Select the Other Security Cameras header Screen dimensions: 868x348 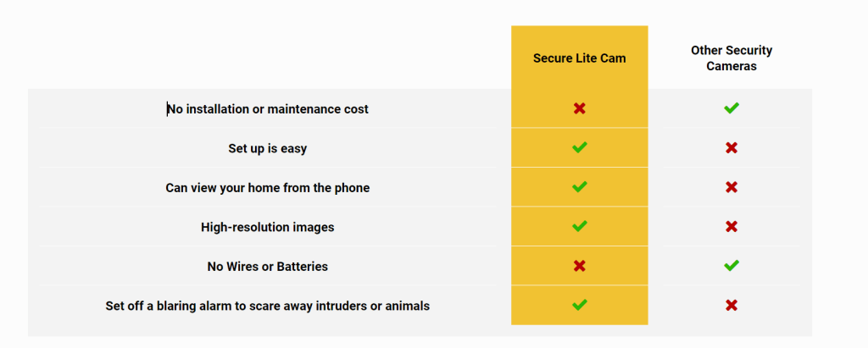pyautogui.click(x=732, y=58)
